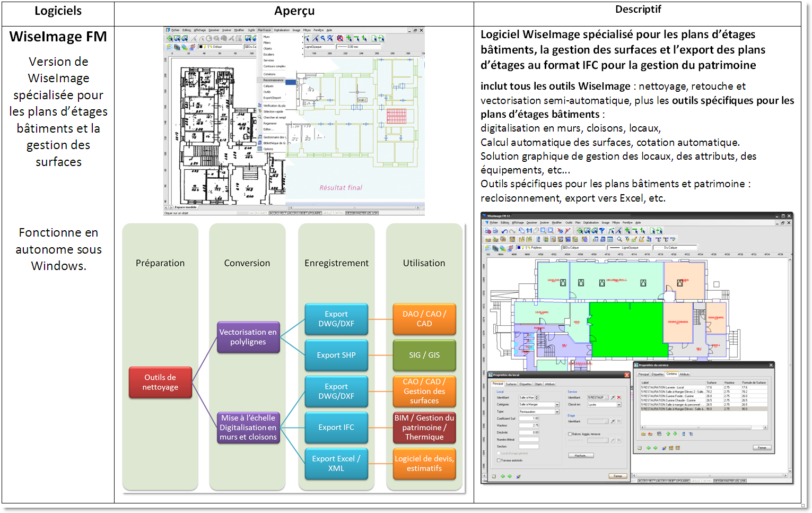Viewport: 812px width, 513px height.
Task: Click the red X icon beside 5 RESTAUF field
Action: tap(618, 397)
